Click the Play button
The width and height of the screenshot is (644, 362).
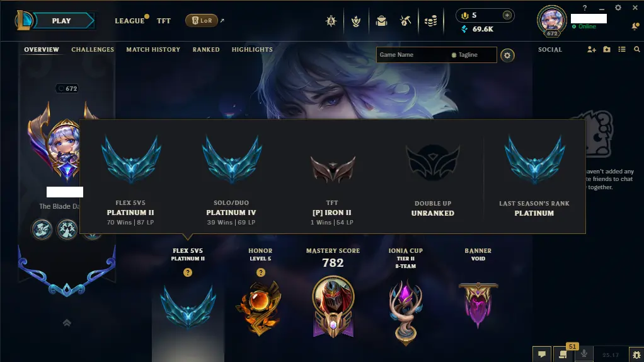[x=61, y=21]
